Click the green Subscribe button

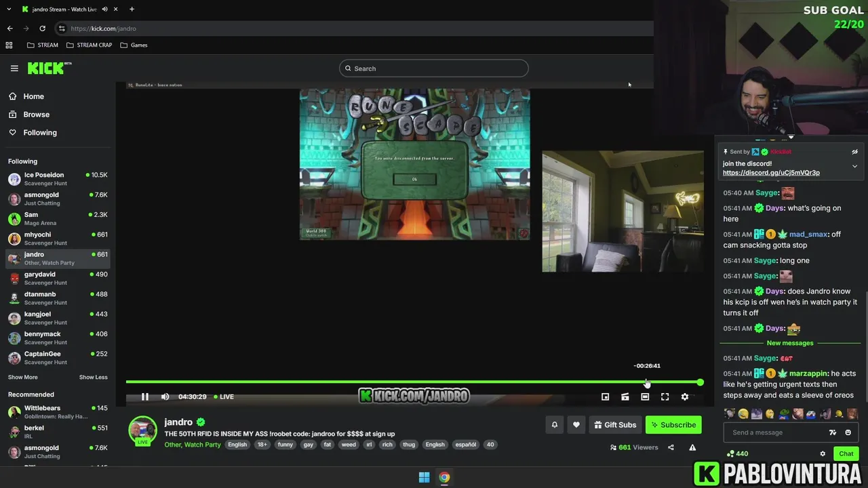click(673, 425)
